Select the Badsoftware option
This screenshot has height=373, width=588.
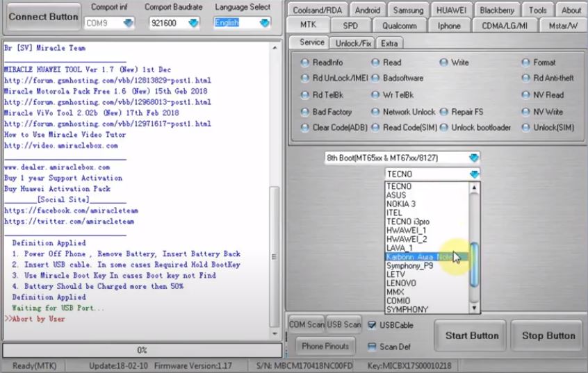(375, 78)
